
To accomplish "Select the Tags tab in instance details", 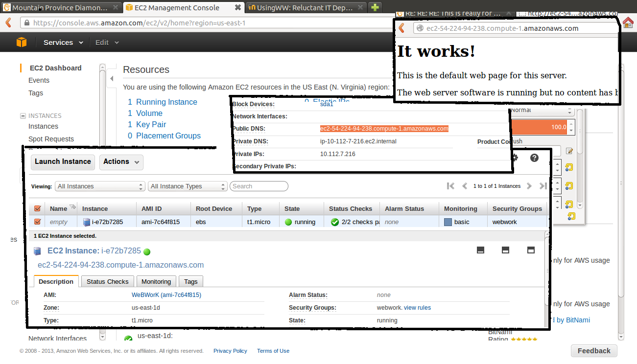I will 191,281.
